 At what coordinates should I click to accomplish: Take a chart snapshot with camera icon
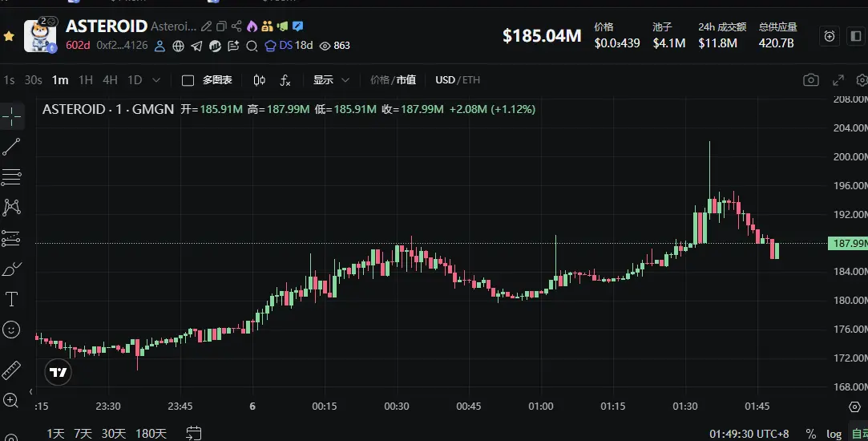click(811, 80)
